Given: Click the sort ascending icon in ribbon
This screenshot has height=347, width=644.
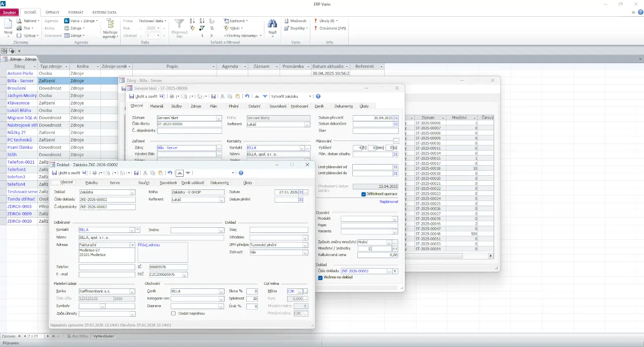Looking at the screenshot, I should [x=192, y=21].
